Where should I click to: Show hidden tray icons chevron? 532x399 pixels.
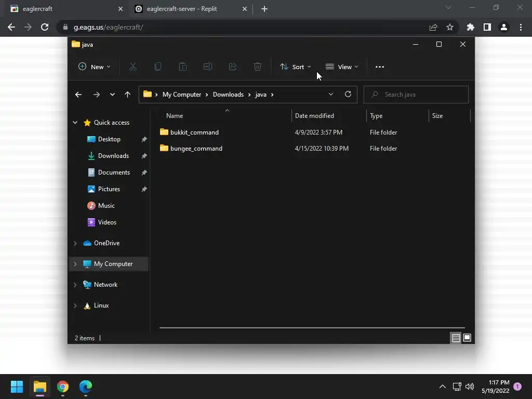443,387
